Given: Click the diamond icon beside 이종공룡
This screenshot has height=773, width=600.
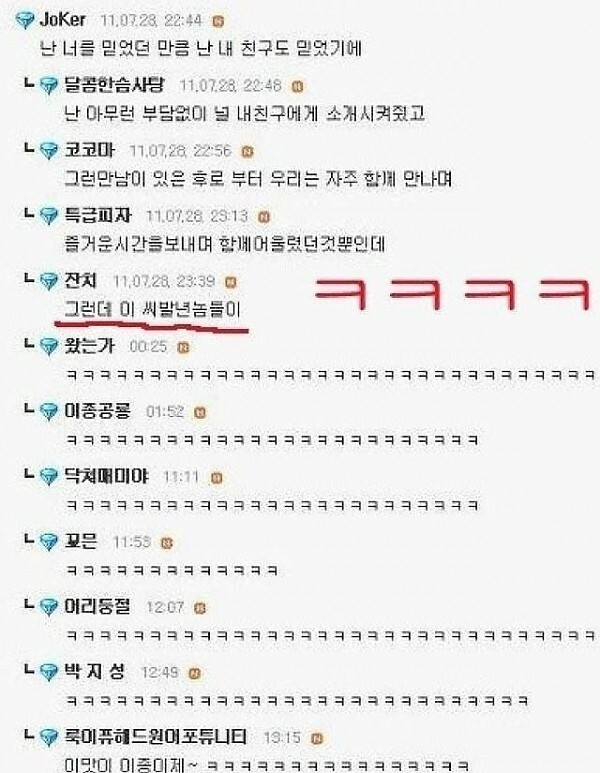Looking at the screenshot, I should tap(49, 412).
